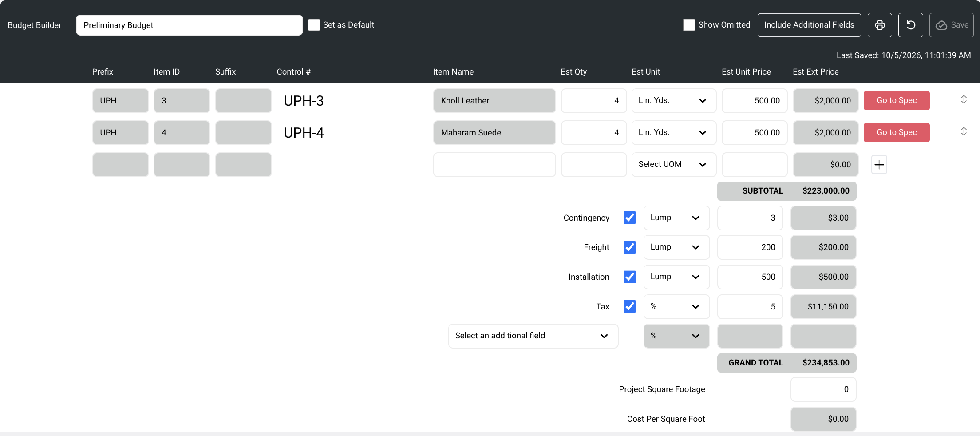The image size is (980, 436).
Task: Click the GRAND TOTAL $234,853.00 value
Action: coord(826,363)
